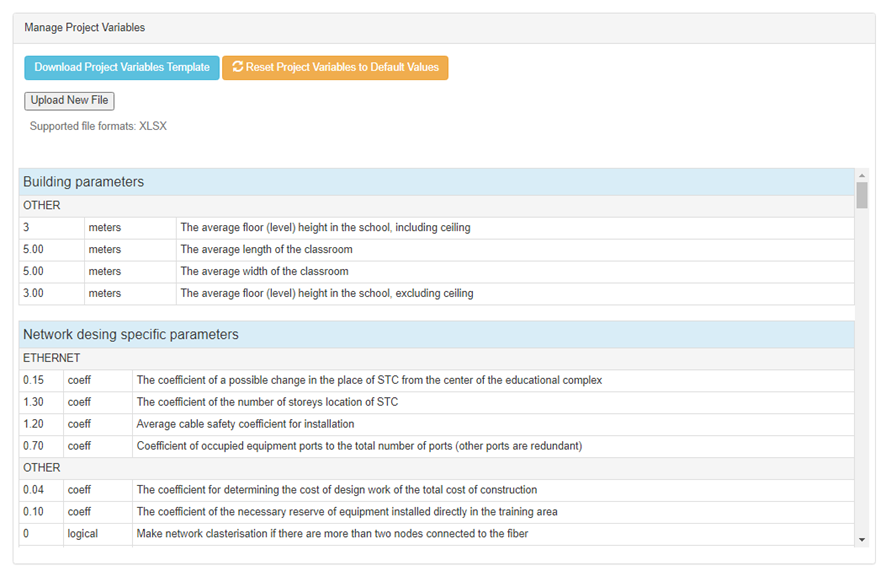Select the Average cable safety coefficient row

coord(245,424)
